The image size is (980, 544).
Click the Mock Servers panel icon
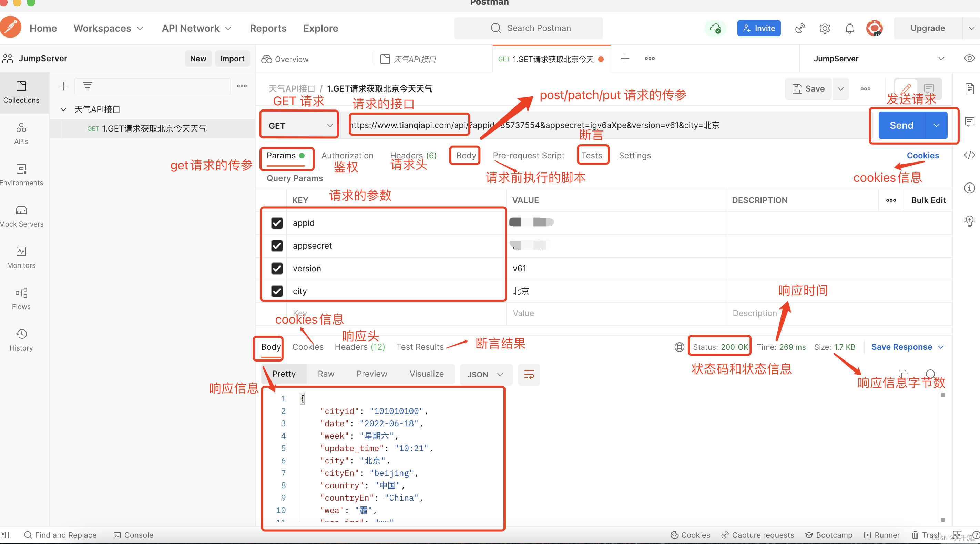click(21, 210)
